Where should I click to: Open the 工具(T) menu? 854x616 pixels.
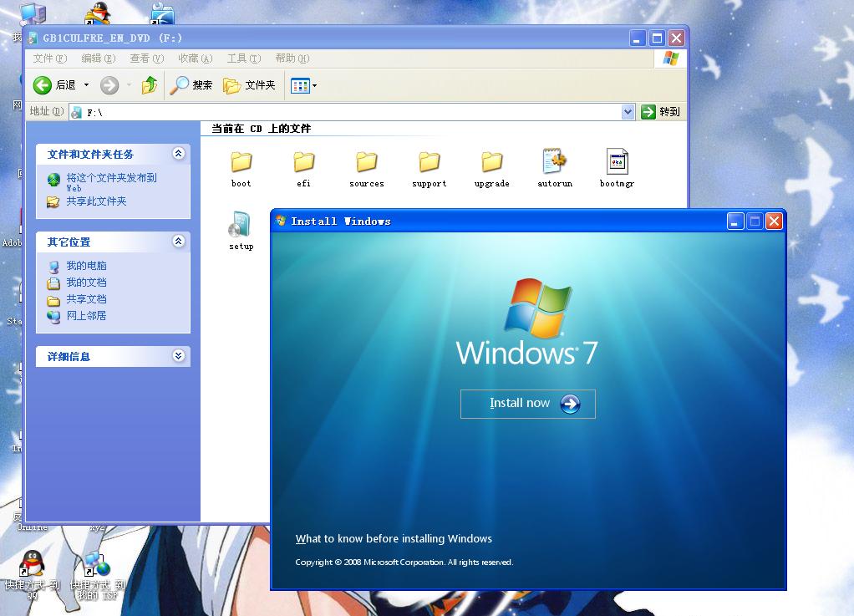click(x=243, y=59)
